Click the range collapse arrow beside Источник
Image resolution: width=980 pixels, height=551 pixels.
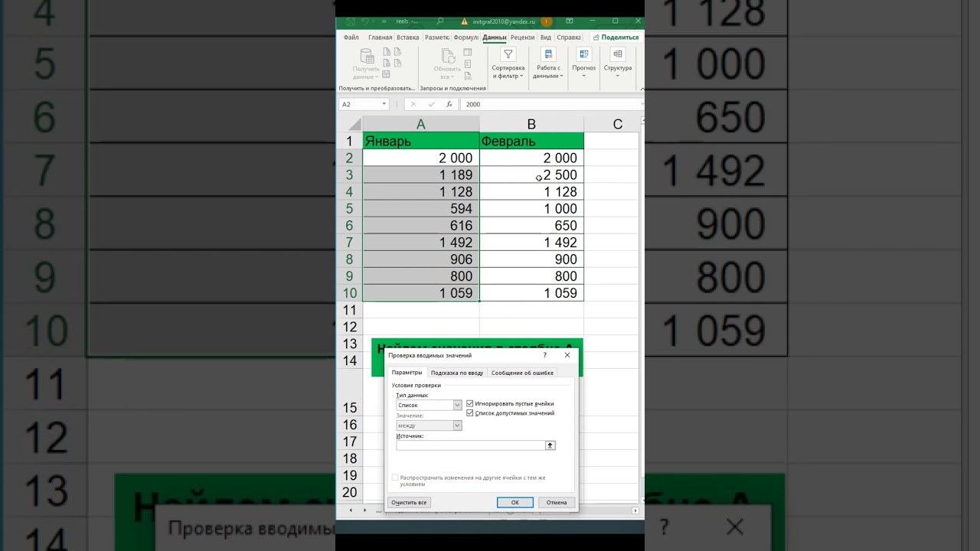550,445
